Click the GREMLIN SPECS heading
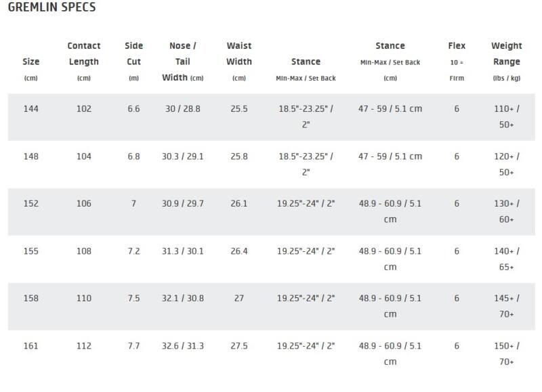Viewport: 542px width, 392px height. click(x=51, y=8)
